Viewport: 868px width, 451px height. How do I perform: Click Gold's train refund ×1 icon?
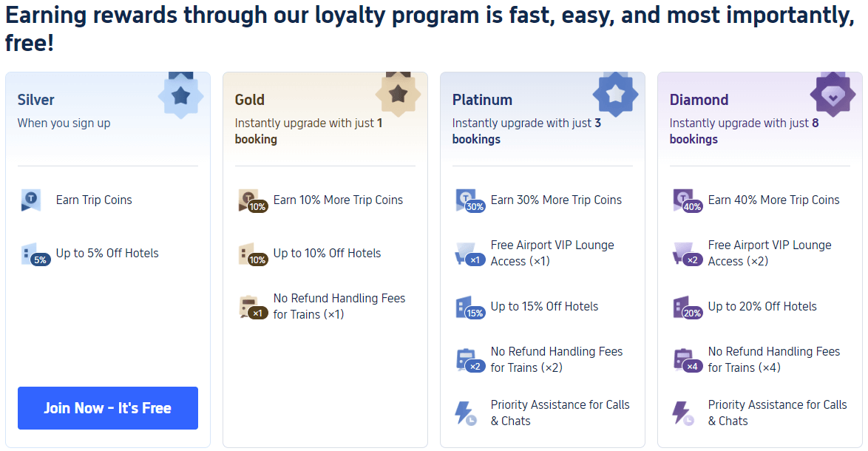[x=251, y=307]
